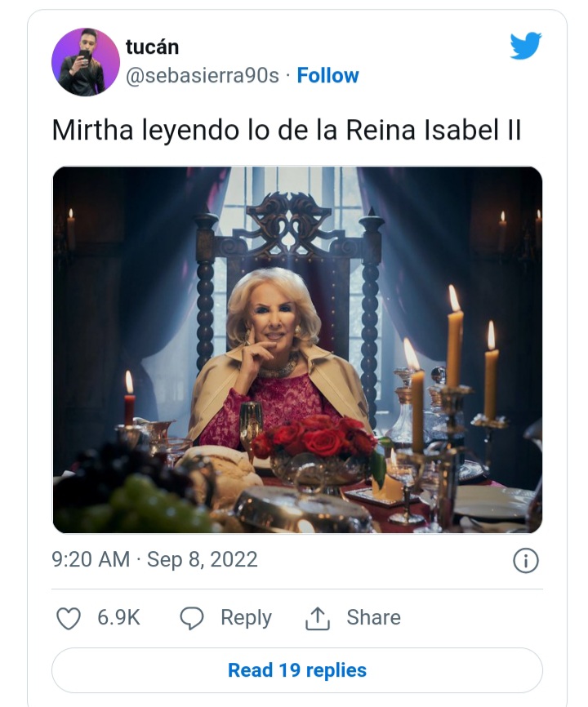Screen dimensions: 588x707
Task: Click the Twitter bird logo
Action: coord(526,47)
